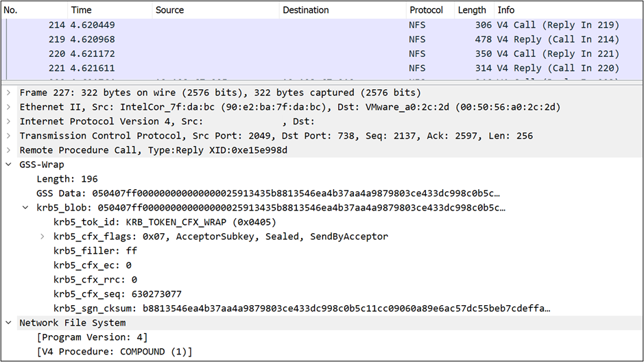This screenshot has height=362, width=644.
Task: Expand Internet Protocol Version 4 row
Action: tap(8, 121)
